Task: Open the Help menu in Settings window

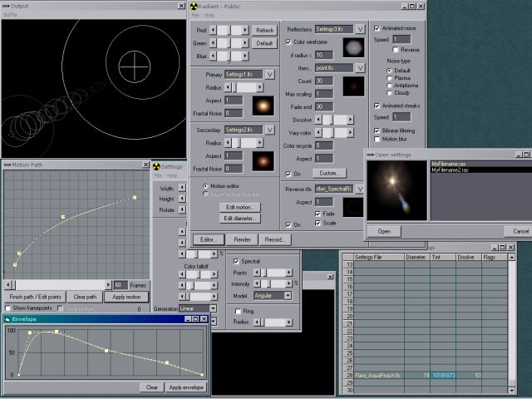Action: click(x=172, y=175)
